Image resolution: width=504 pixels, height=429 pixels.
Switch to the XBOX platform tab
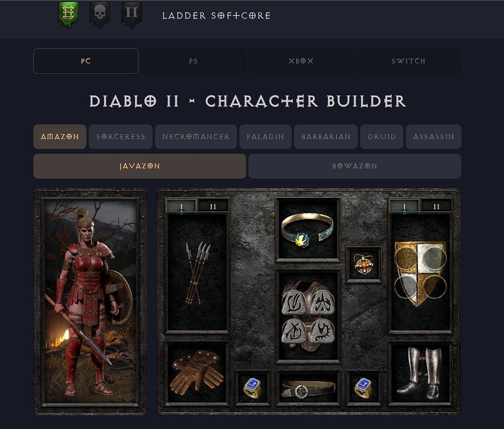click(x=301, y=61)
